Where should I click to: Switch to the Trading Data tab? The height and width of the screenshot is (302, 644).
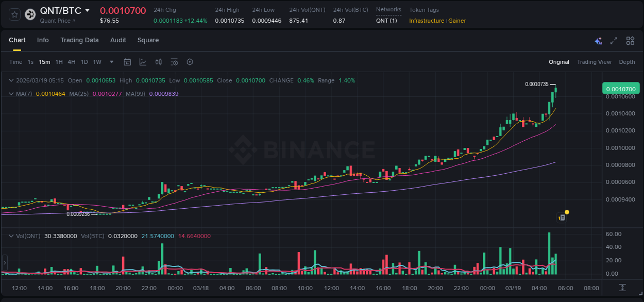tap(79, 40)
